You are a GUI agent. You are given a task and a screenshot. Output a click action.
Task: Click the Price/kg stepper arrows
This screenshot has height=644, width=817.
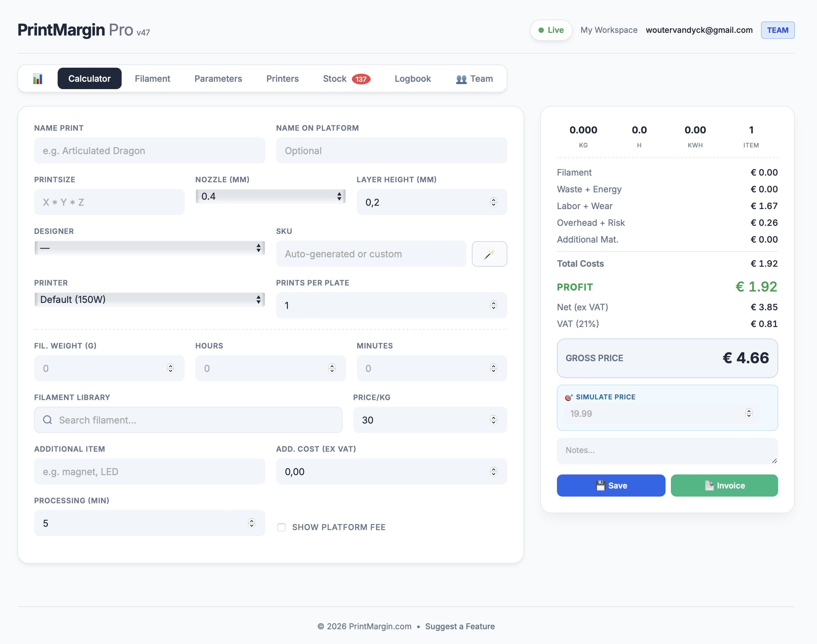(493, 420)
